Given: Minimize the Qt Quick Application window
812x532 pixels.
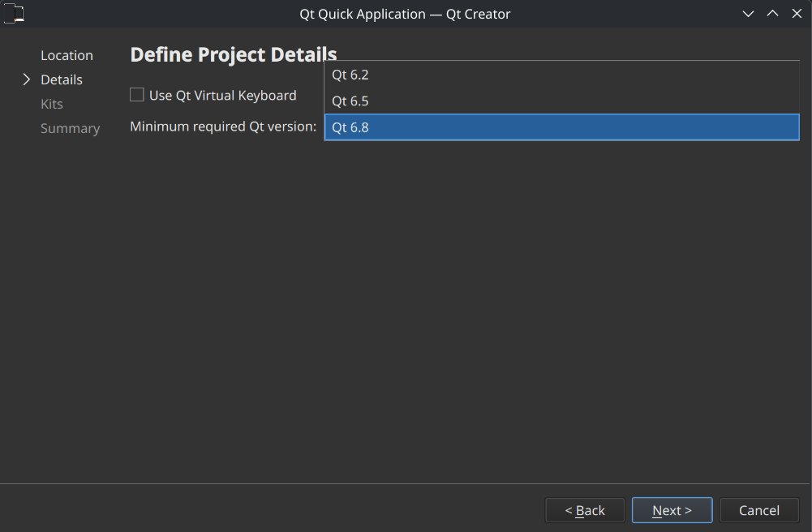Looking at the screenshot, I should [748, 14].
